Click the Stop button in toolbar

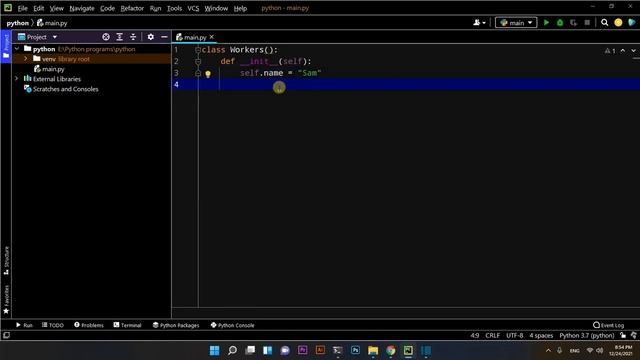[587, 23]
